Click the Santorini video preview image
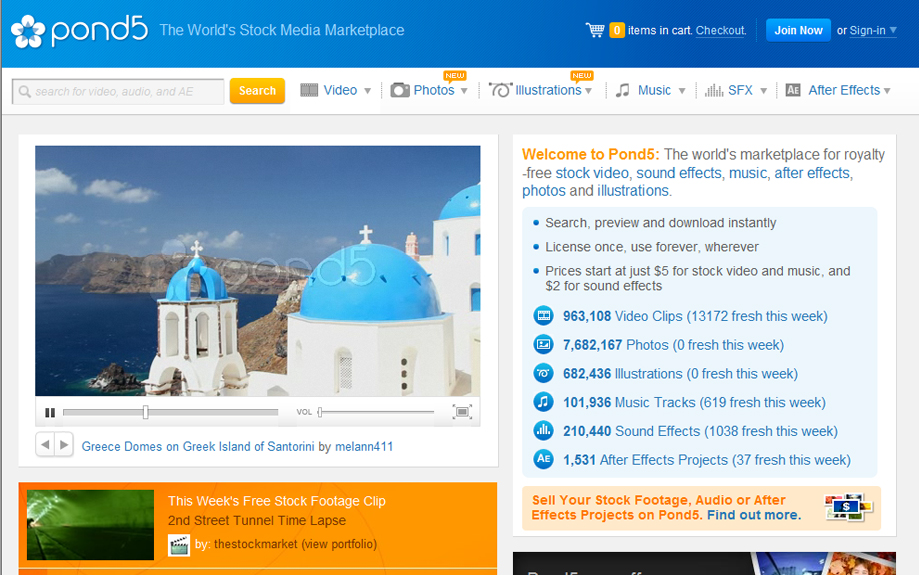The image size is (919, 575). click(257, 271)
